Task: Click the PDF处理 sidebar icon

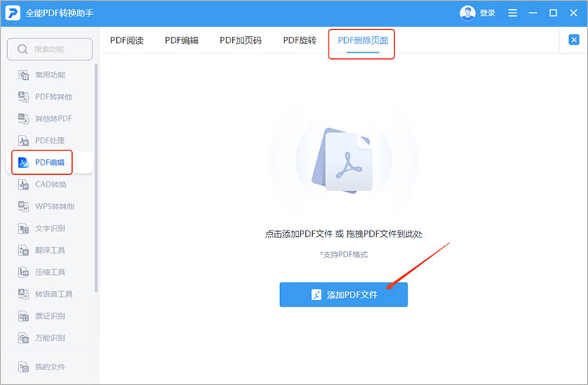Action: pos(24,140)
